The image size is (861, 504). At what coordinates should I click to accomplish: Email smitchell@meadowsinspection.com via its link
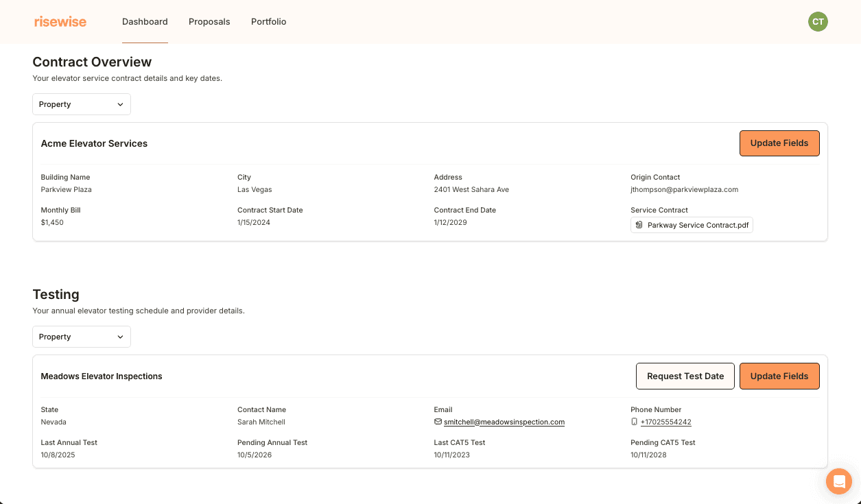pyautogui.click(x=504, y=422)
